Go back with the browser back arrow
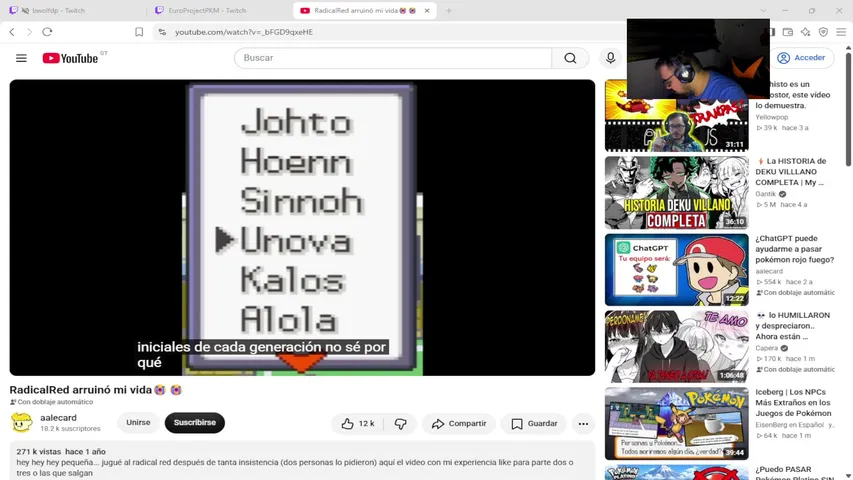The width and height of the screenshot is (853, 480). pyautogui.click(x=12, y=32)
